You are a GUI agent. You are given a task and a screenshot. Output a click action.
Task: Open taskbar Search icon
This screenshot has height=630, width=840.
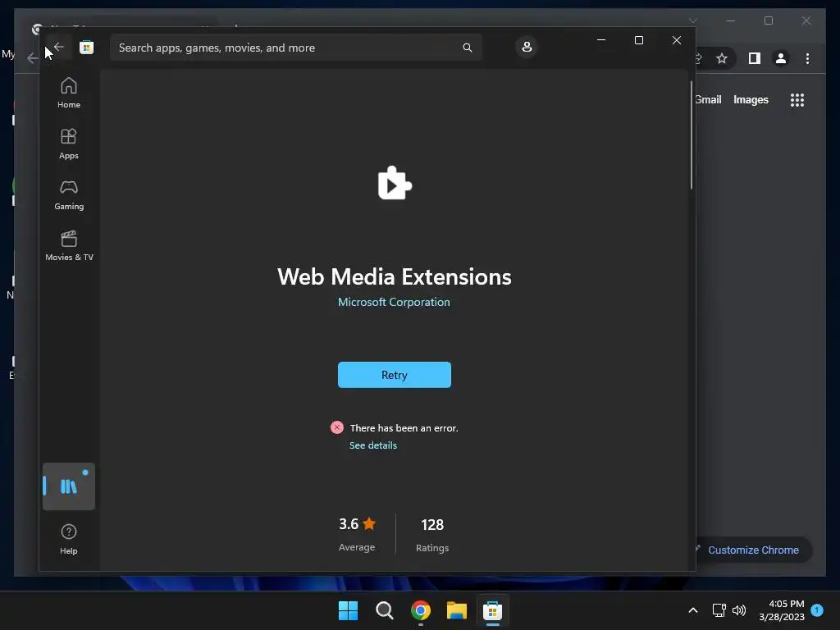click(384, 610)
